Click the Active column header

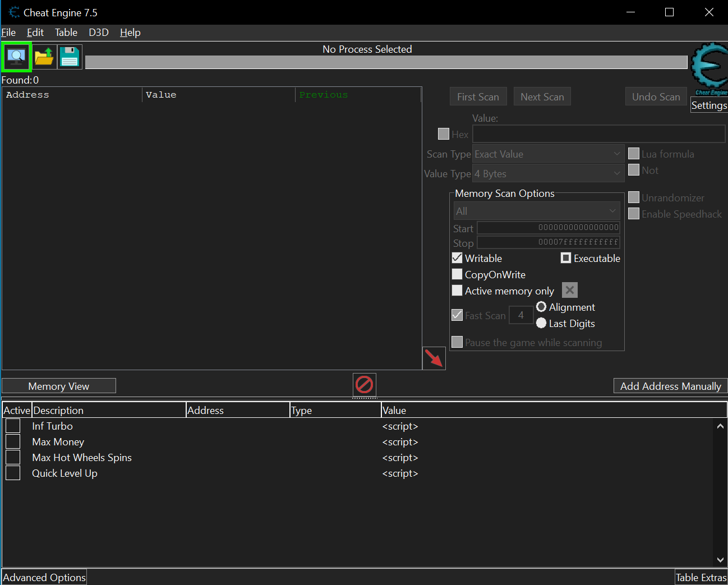17,410
